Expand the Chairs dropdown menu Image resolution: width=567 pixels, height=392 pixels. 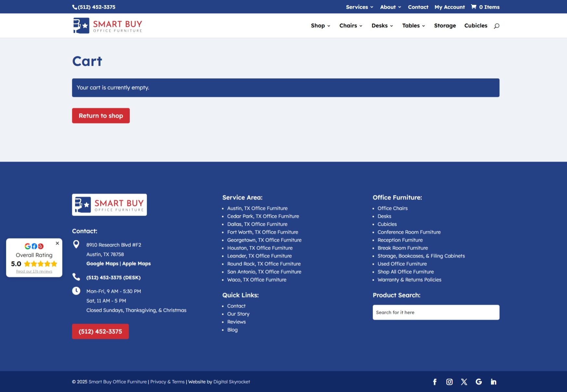(x=350, y=26)
